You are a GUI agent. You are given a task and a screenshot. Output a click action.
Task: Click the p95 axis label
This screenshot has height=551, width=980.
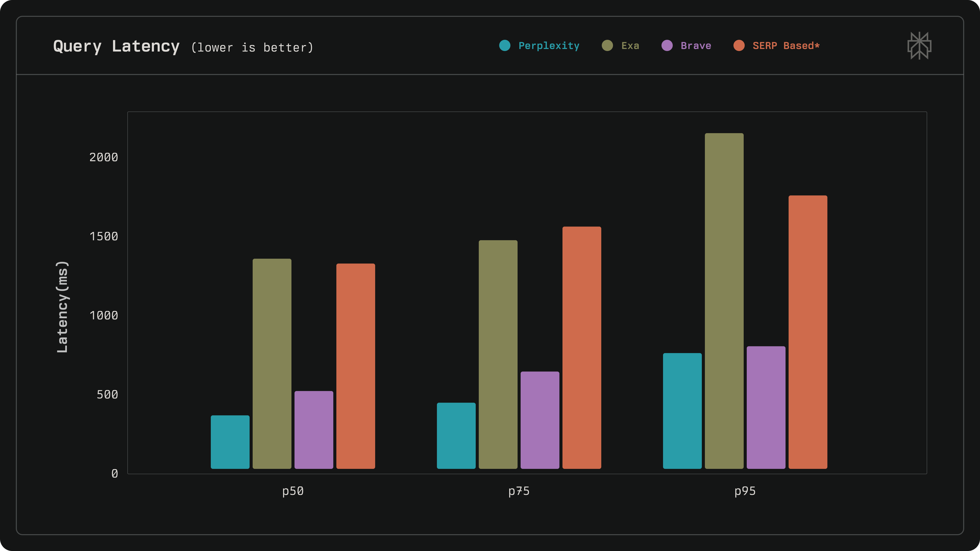[744, 491]
